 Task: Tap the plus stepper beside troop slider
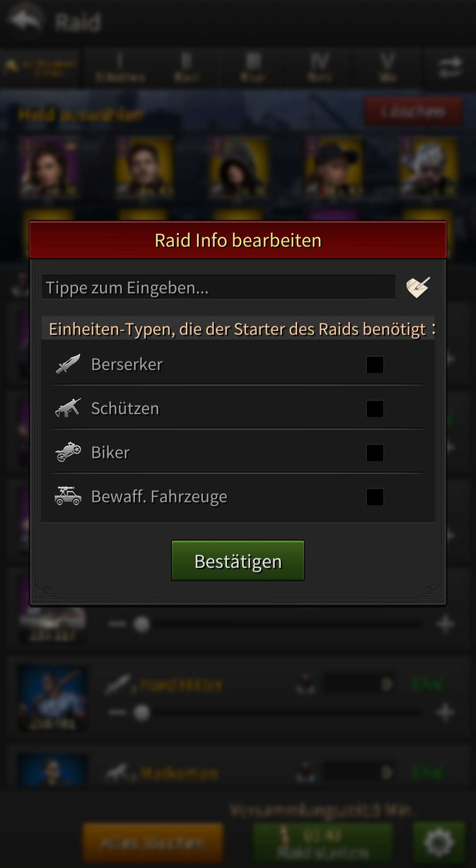point(445,624)
